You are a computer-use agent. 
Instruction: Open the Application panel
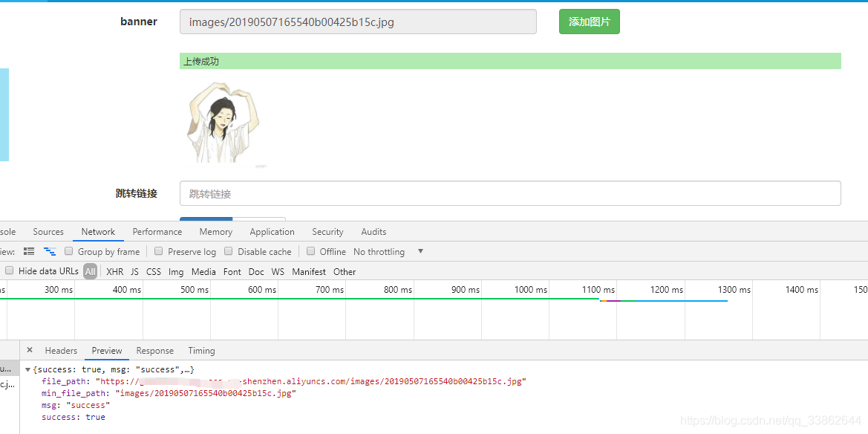[272, 231]
